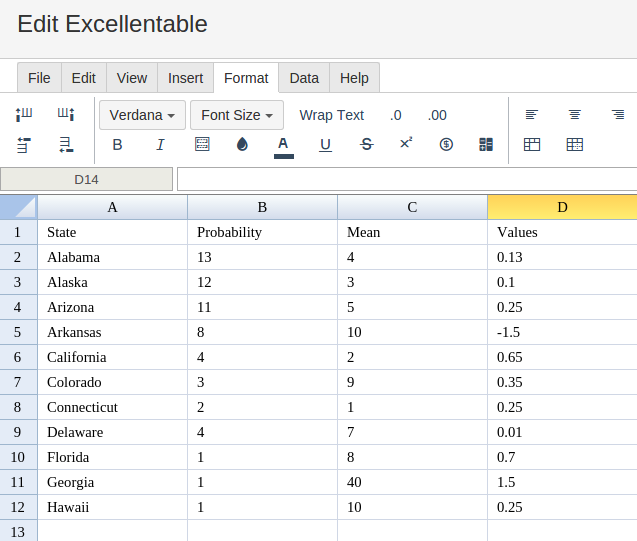Open the background fill color droplet
Viewport: 637px width, 541px height.
242,144
